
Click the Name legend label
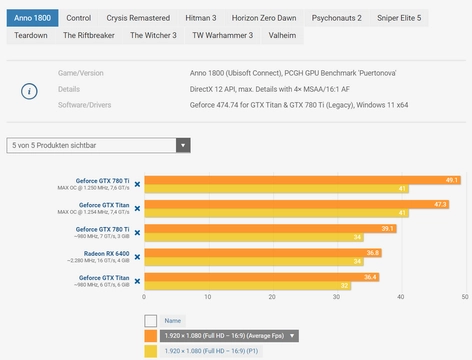(x=173, y=321)
